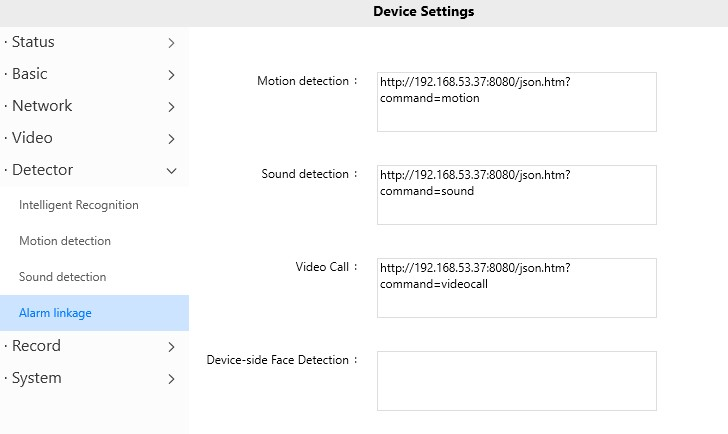Open the Basic settings menu

[29, 74]
